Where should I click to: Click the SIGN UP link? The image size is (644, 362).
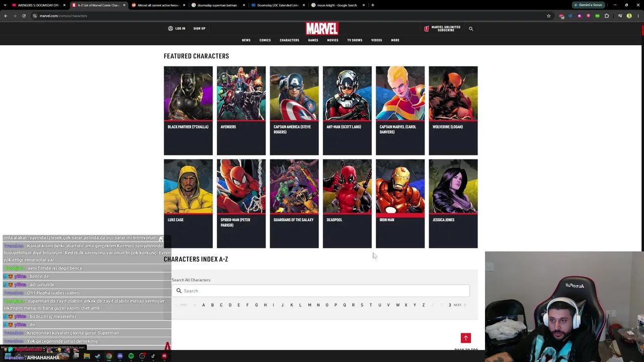(x=199, y=29)
